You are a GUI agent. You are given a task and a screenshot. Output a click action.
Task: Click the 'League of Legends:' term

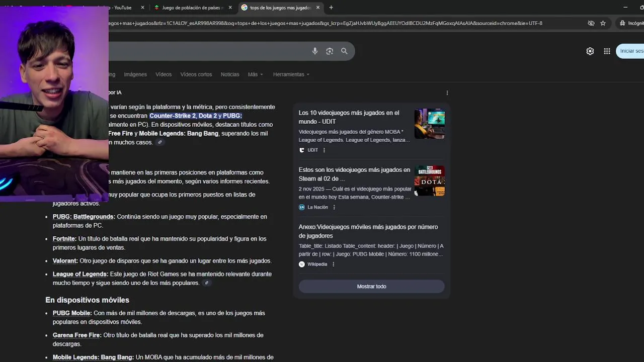click(x=80, y=274)
